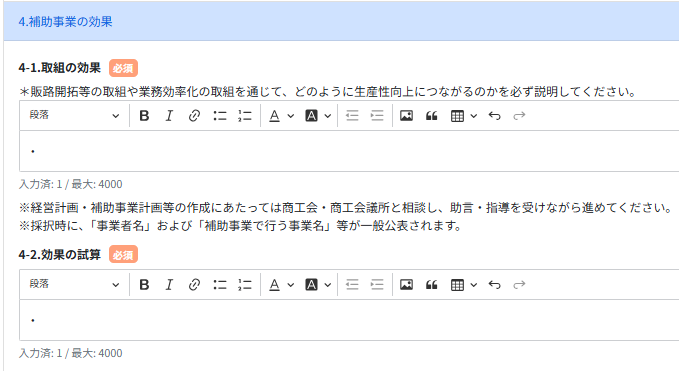Insert image in 4-2 効果の試算 editor

coord(406,284)
